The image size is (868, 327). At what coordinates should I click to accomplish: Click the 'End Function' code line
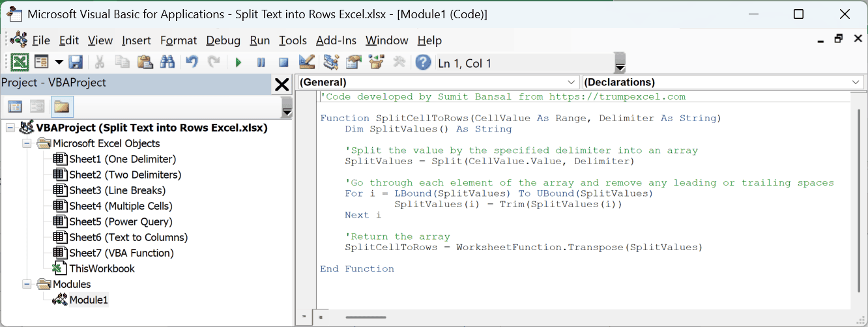coord(357,268)
